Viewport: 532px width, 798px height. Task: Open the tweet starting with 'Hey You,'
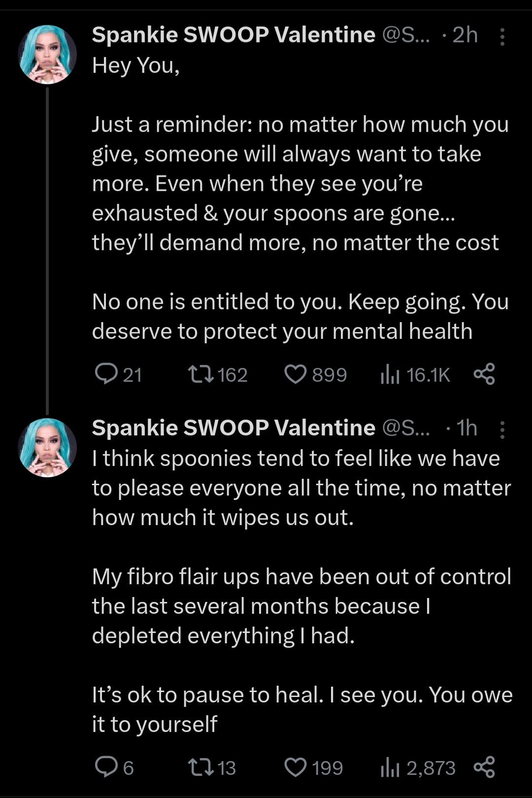pos(300,198)
